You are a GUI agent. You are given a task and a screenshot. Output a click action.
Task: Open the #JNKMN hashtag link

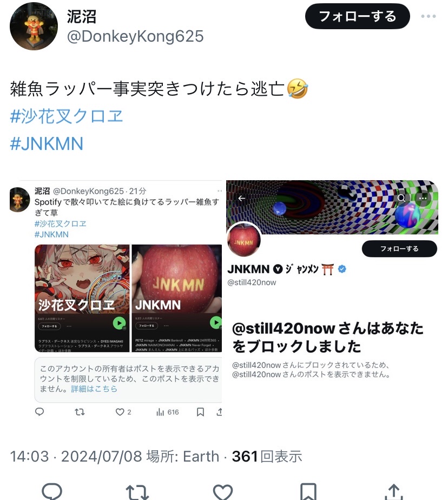[47, 143]
